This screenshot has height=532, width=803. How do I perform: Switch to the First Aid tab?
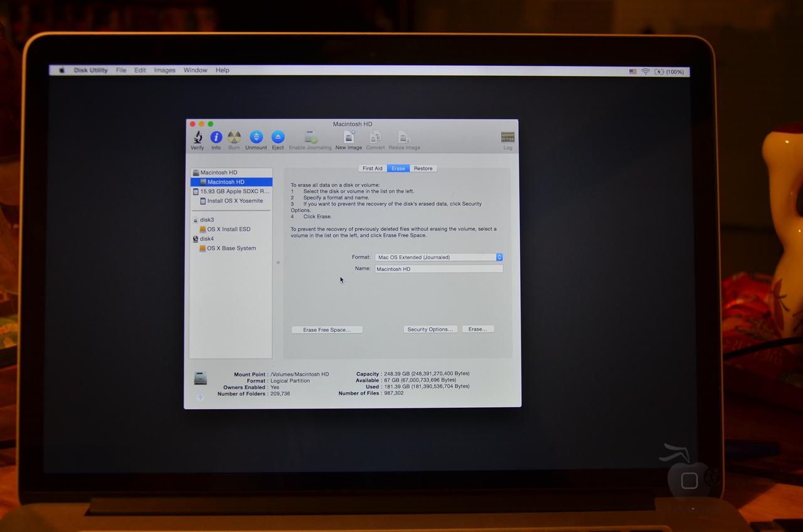coord(372,168)
